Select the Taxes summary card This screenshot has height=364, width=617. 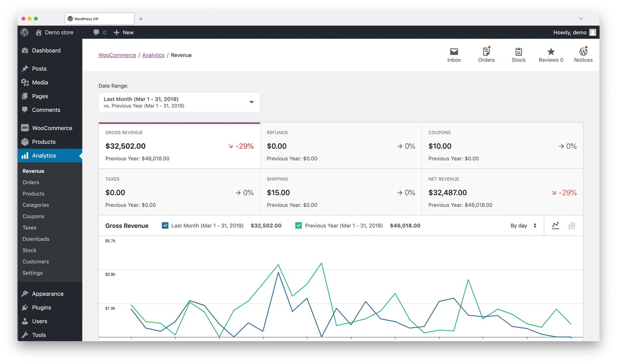click(x=179, y=192)
